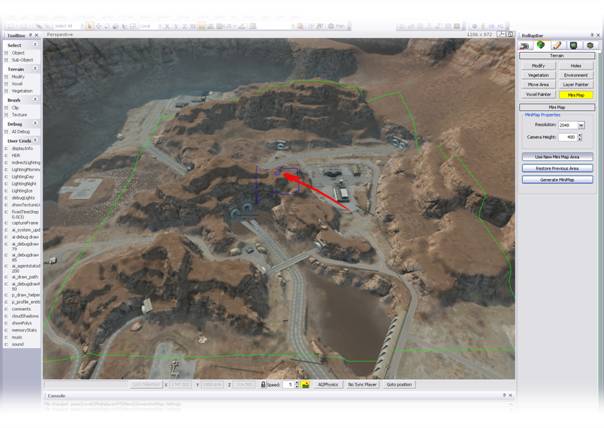This screenshot has width=604, height=428.
Task: Click the Camera Height stepper arrows
Action: pos(580,137)
